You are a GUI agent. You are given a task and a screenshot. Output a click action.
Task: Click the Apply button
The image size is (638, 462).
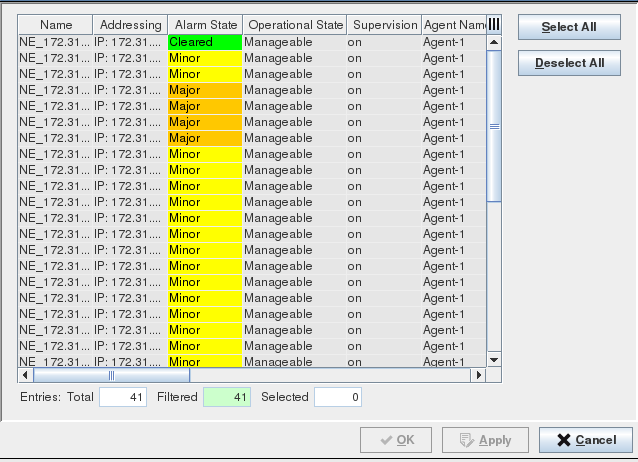(484, 440)
